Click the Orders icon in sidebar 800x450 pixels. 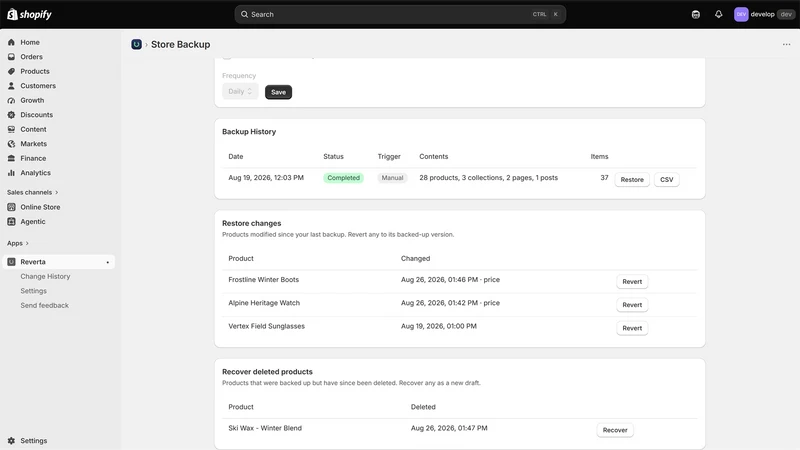pyautogui.click(x=11, y=57)
